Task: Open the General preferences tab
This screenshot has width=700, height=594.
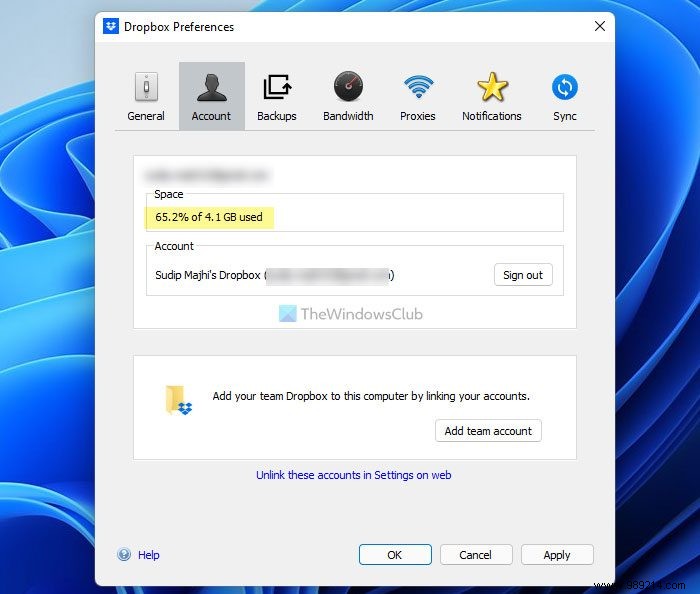Action: [x=146, y=96]
